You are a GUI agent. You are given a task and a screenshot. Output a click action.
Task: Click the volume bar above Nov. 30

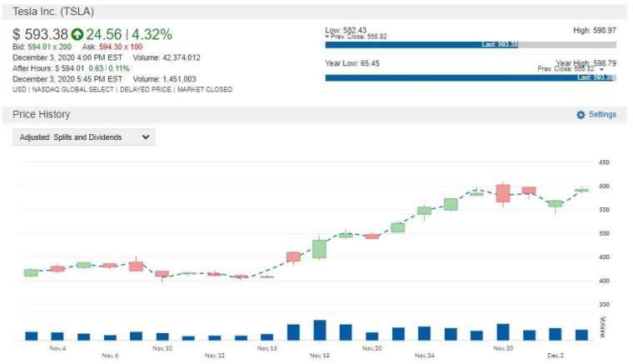(503, 332)
